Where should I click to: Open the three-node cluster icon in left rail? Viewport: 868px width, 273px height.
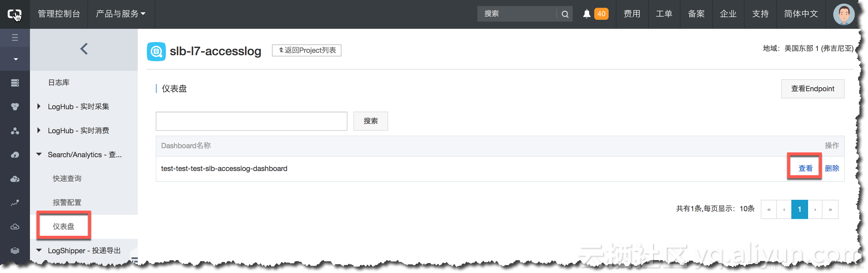click(15, 131)
